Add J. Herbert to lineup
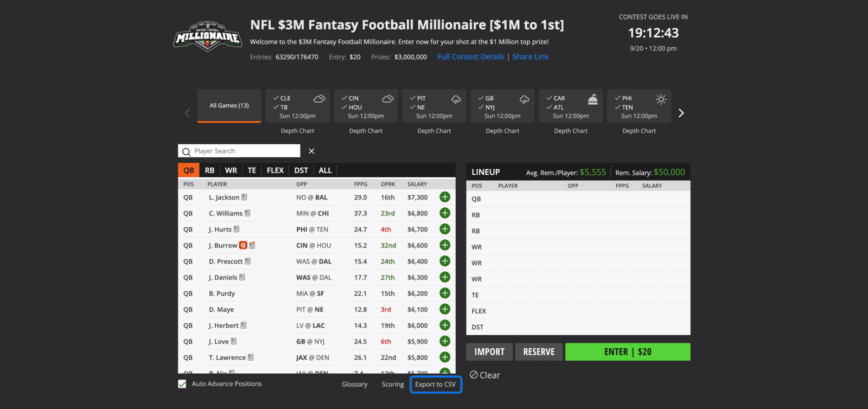Viewport: 868px width, 409px height. pyautogui.click(x=445, y=325)
